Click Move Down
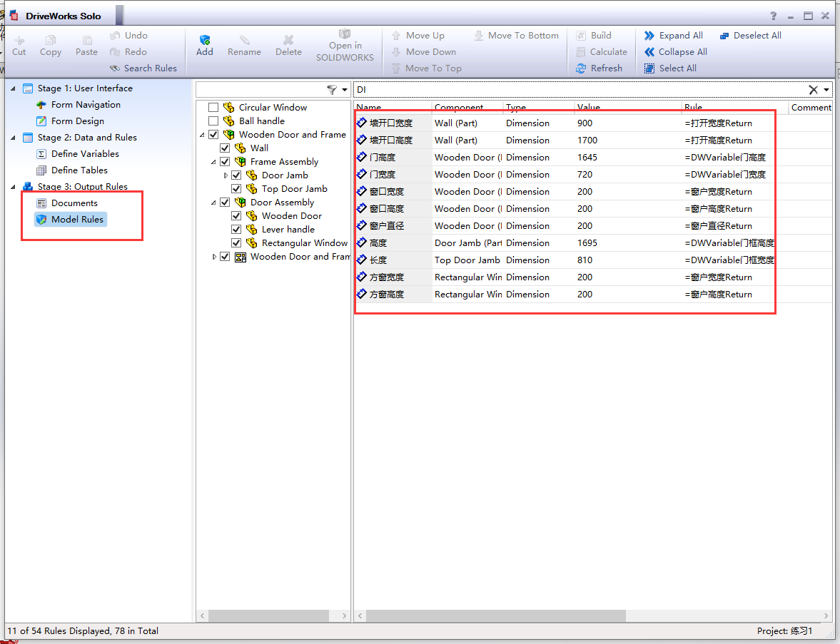Screen dimensions: 840x644 click(x=424, y=52)
